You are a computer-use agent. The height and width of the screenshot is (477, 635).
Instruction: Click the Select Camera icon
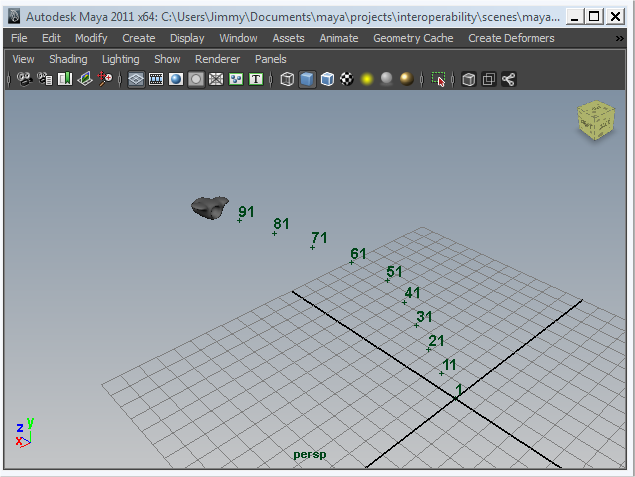coord(25,79)
